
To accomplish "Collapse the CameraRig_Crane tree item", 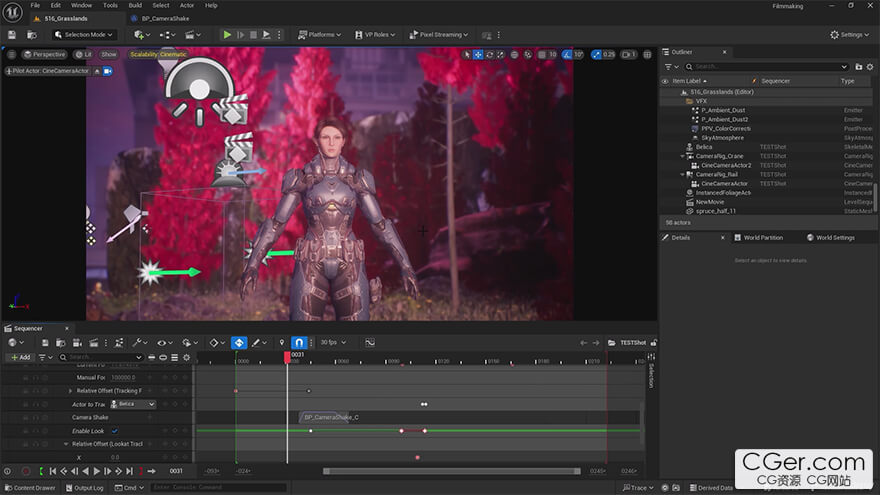I will (682, 156).
